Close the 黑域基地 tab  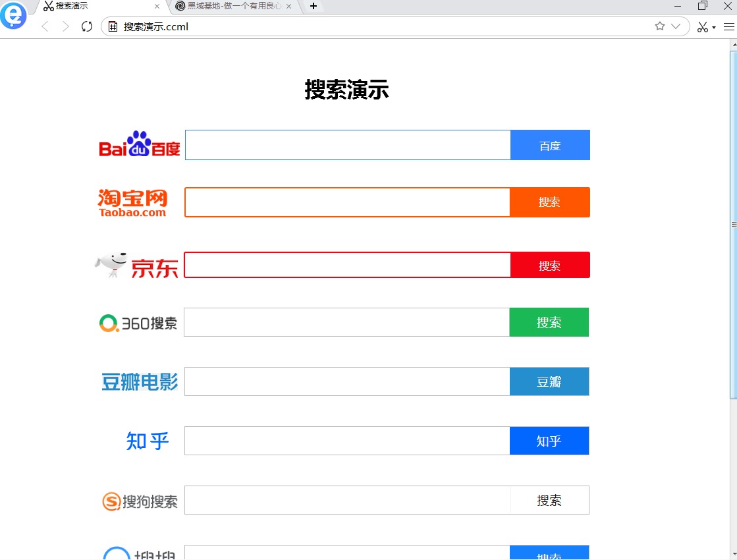tap(288, 7)
